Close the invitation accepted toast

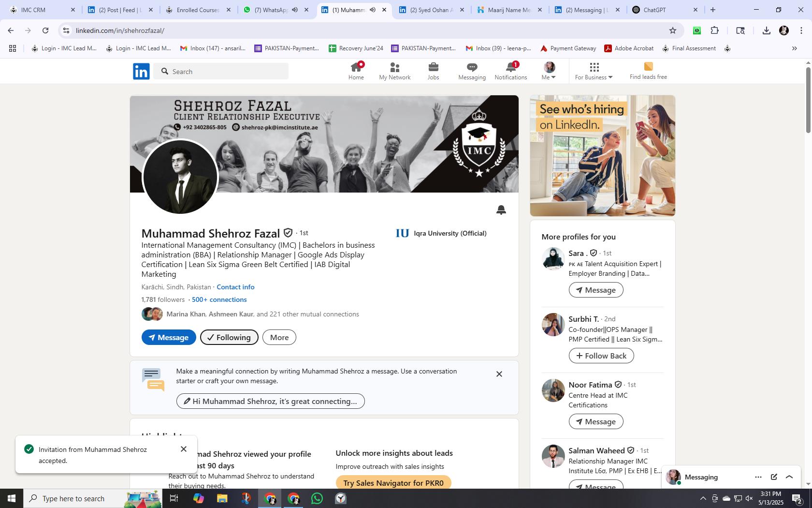click(184, 449)
